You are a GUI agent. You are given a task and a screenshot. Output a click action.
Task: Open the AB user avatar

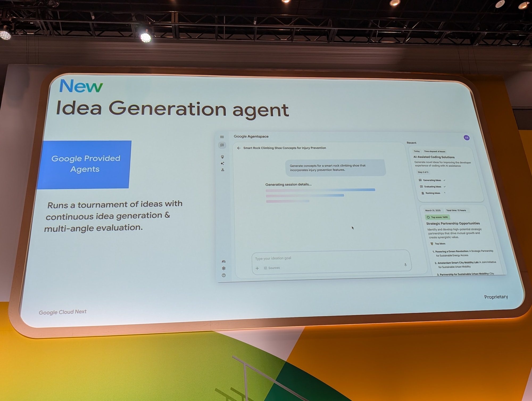(467, 138)
